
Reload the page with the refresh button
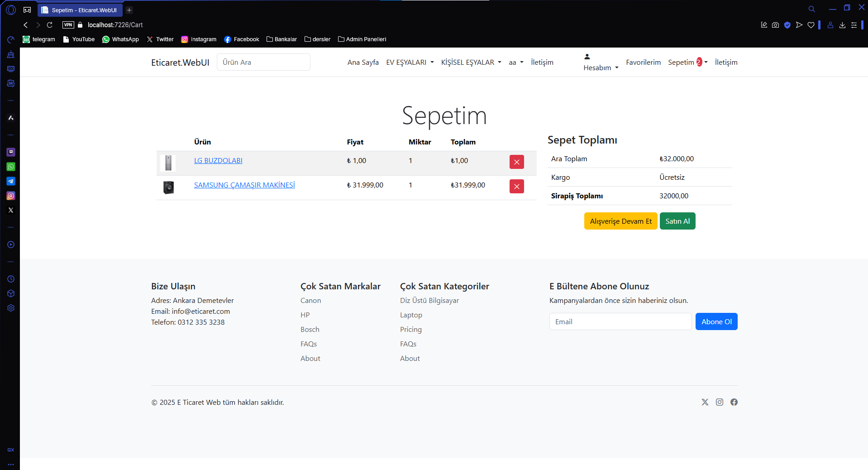[50, 25]
